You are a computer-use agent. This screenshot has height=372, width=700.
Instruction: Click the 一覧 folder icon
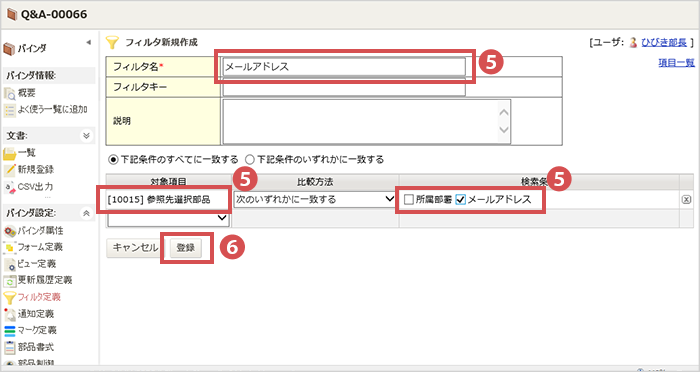(9, 154)
